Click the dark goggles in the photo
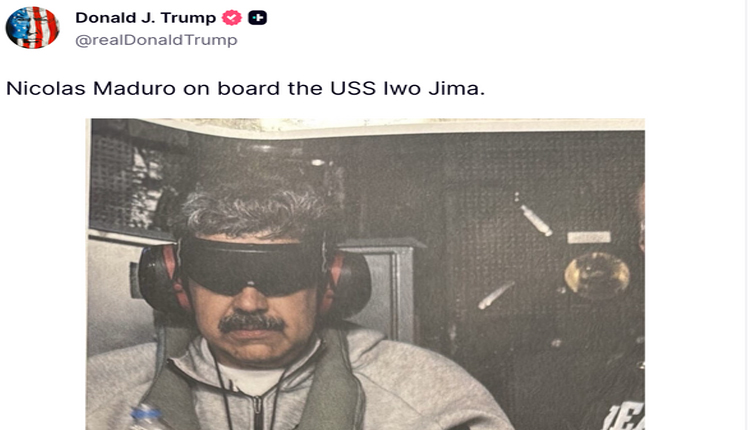 coord(251,265)
